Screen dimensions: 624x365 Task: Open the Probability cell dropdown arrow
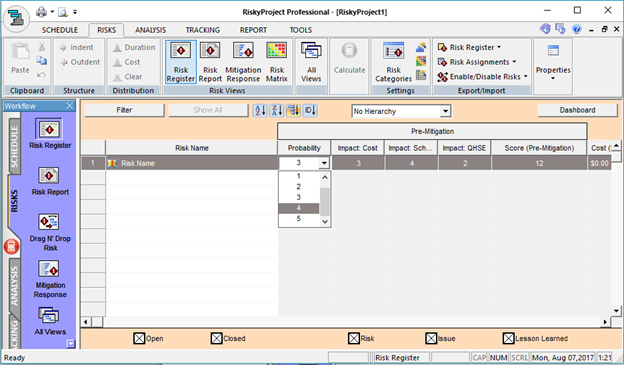coord(324,163)
